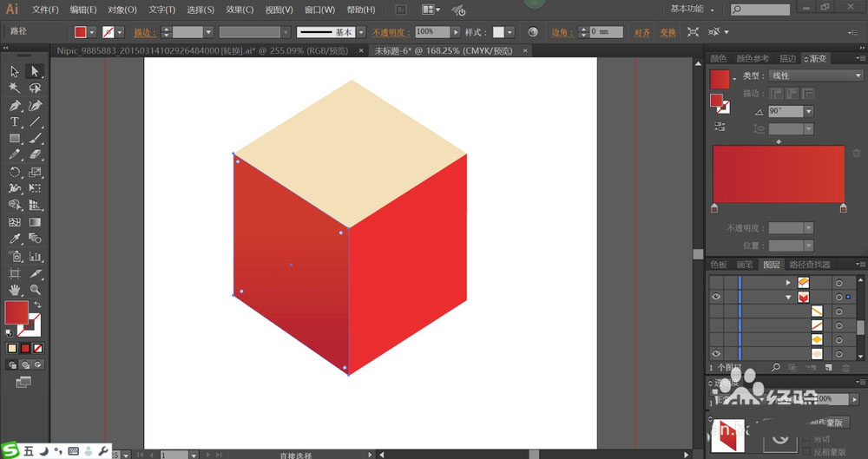868x459 pixels.
Task: Click the 变换 transform link
Action: [667, 33]
